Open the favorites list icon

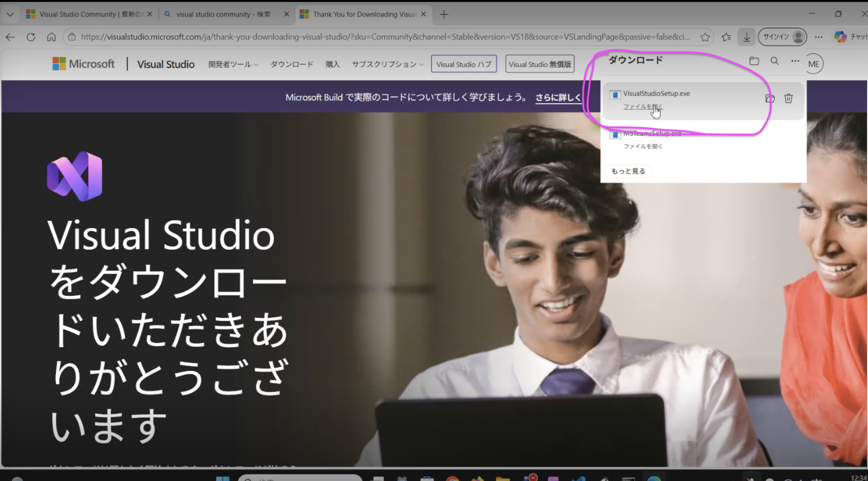[726, 37]
